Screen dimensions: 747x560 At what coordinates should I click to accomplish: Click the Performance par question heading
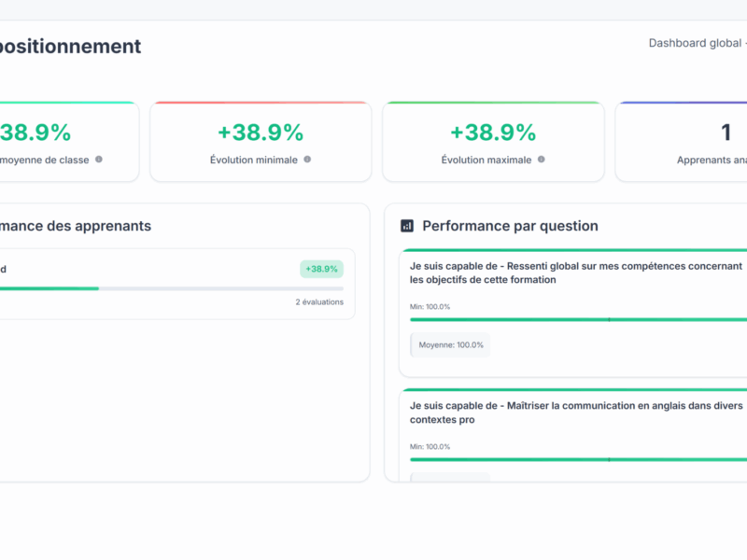(510, 226)
